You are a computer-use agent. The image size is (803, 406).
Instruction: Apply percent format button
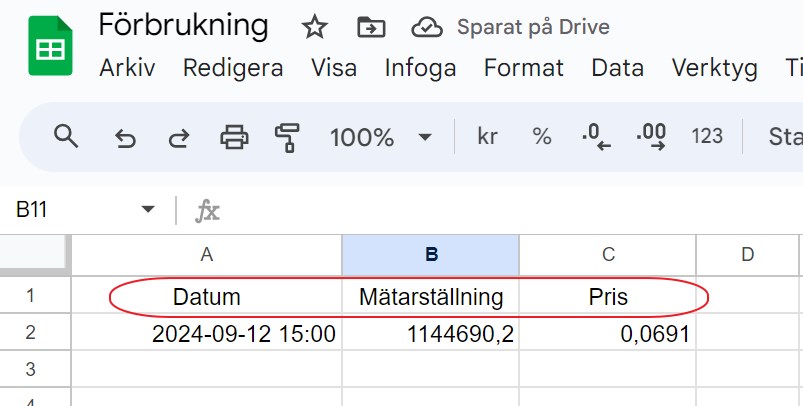pyautogui.click(x=542, y=137)
